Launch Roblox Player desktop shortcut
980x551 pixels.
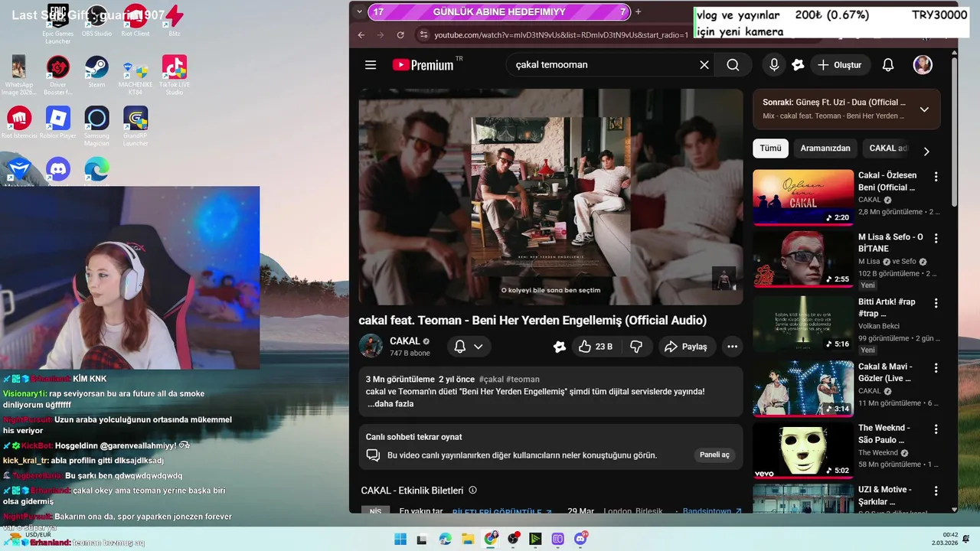pyautogui.click(x=57, y=122)
